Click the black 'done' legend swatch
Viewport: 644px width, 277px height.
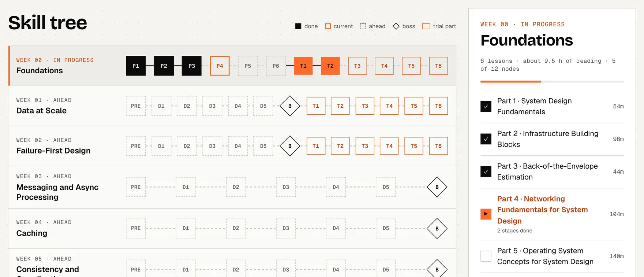[x=298, y=26]
